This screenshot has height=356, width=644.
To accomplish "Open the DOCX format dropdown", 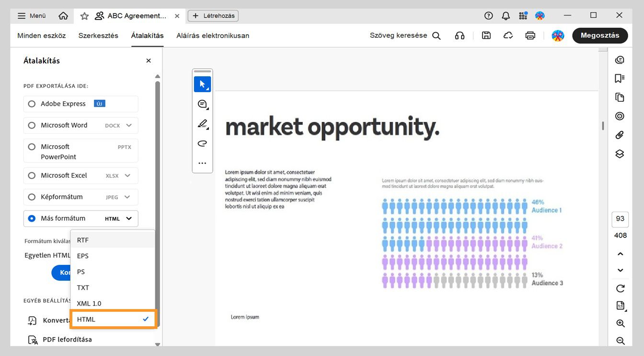I will (128, 125).
